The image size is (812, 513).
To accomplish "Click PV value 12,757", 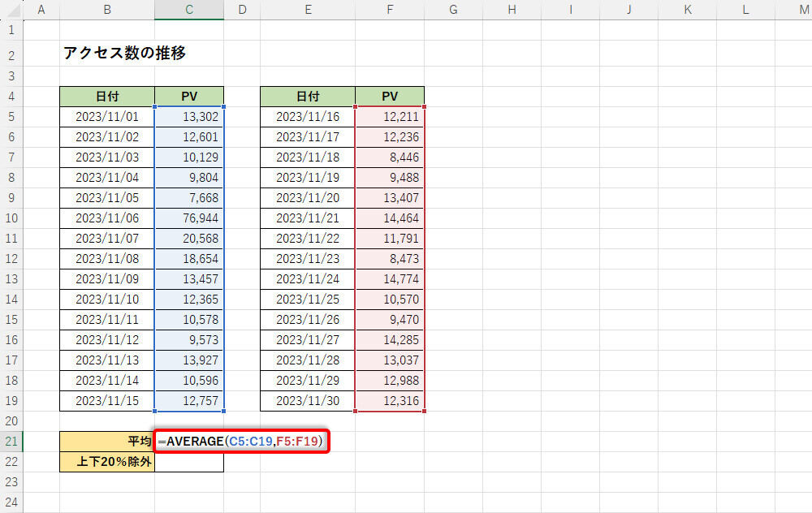I will pyautogui.click(x=189, y=401).
